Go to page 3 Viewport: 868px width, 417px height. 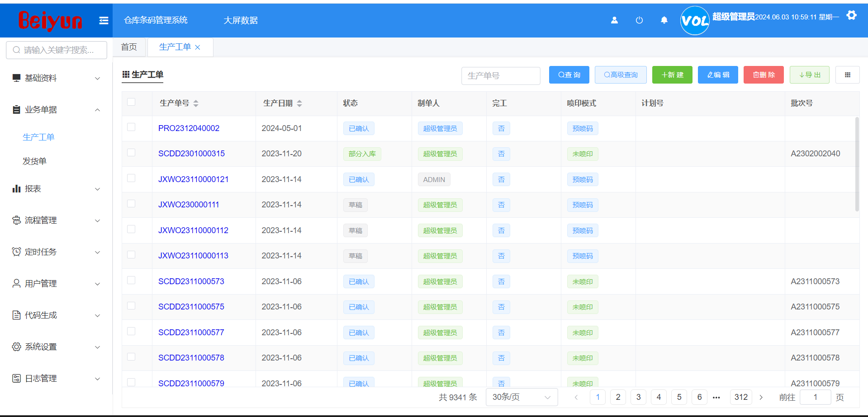[638, 398]
